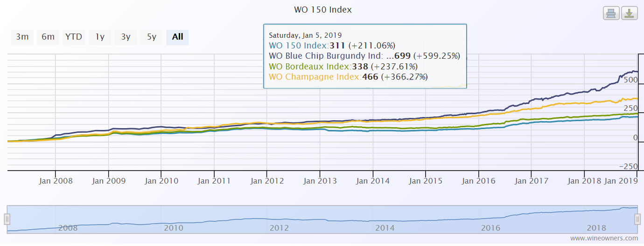This screenshot has width=644, height=246.
Task: Click WO Bordeaux Index in the tooltip
Action: (x=310, y=66)
